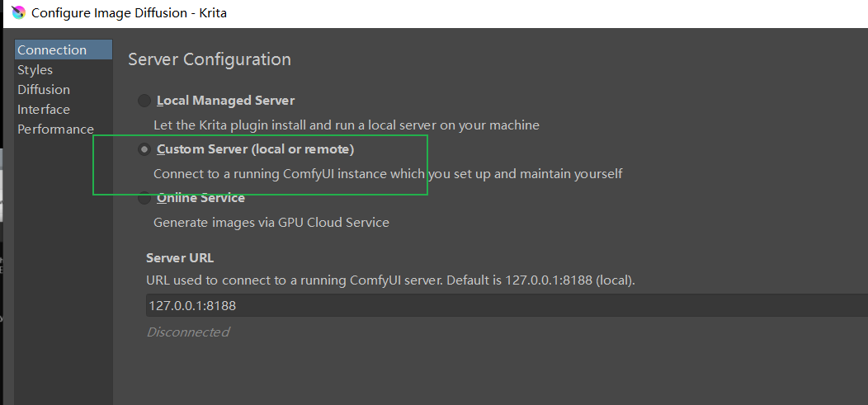Image resolution: width=868 pixels, height=405 pixels.
Task: Go to the Interface settings page
Action: (44, 110)
